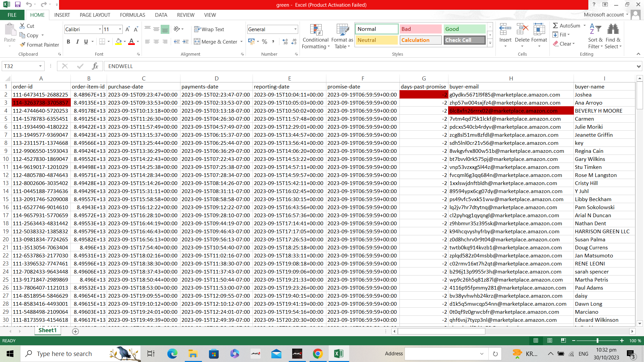Toggle Italic formatting
The width and height of the screenshot is (644, 362).
coord(77,42)
